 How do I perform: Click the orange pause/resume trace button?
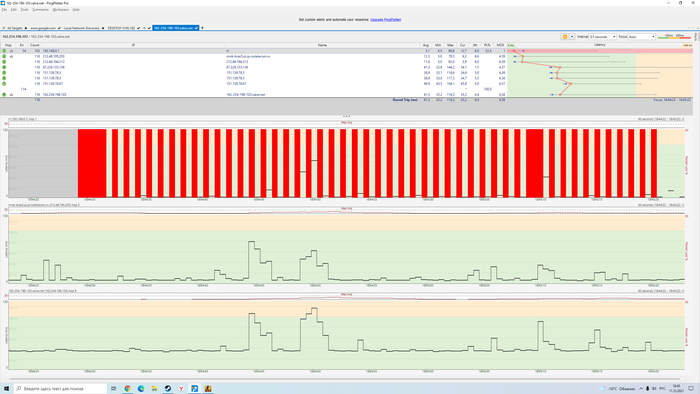[565, 37]
